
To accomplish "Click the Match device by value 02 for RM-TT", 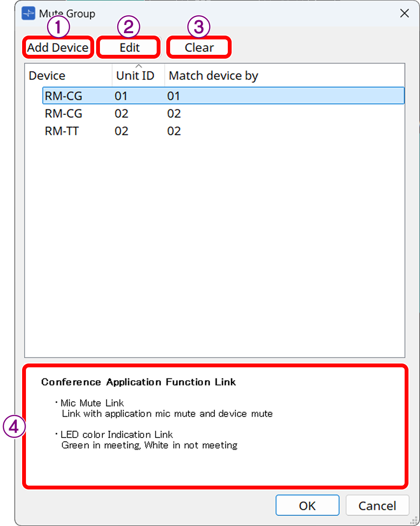I will click(x=174, y=131).
